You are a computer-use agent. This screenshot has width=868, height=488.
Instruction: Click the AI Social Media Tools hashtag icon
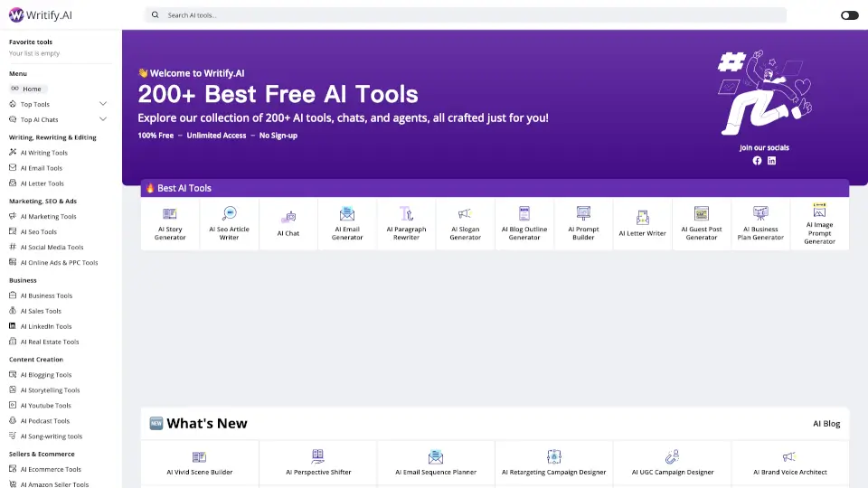[13, 248]
